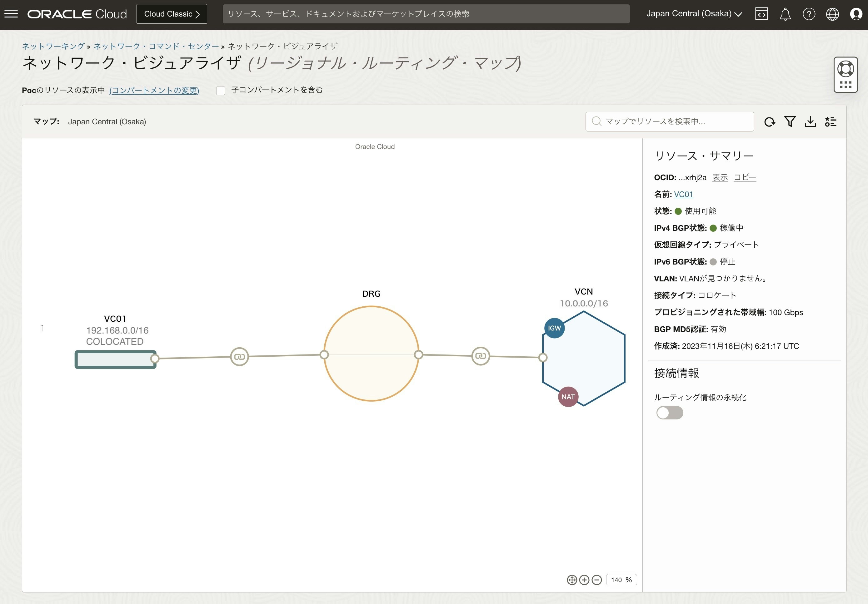Open the map legend list icon
The width and height of the screenshot is (868, 604).
pyautogui.click(x=831, y=122)
